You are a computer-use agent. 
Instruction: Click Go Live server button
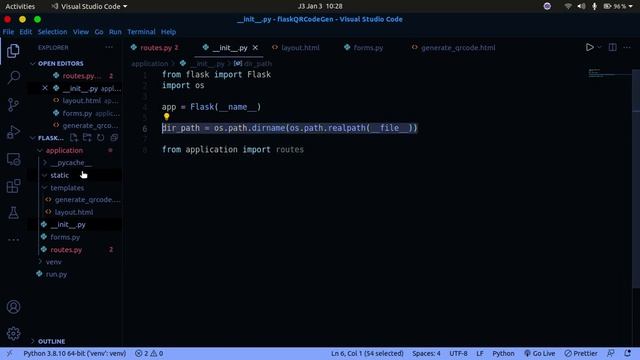[540, 353]
